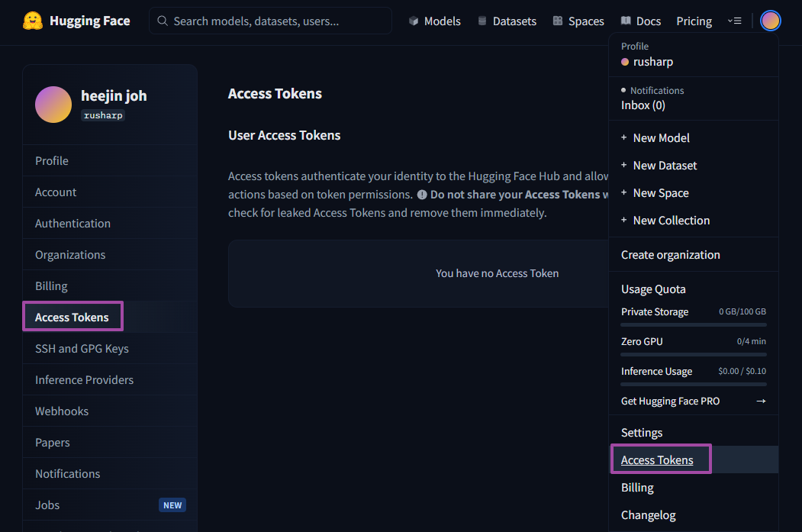This screenshot has width=802, height=532.
Task: Click the plus icon for New Model
Action: point(624,137)
